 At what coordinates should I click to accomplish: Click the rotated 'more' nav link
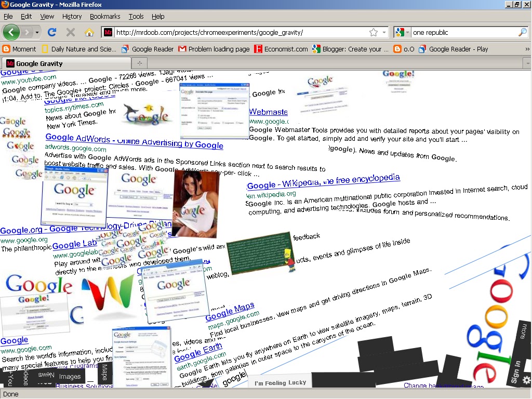(x=524, y=331)
